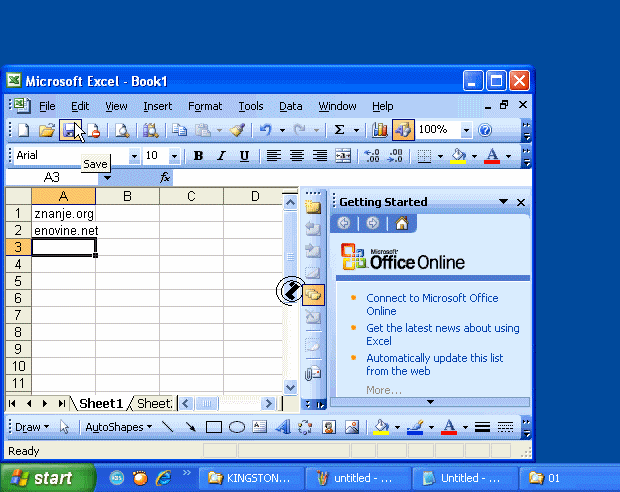
Task: Click Connect to Microsoft Office Online link
Action: tap(432, 304)
